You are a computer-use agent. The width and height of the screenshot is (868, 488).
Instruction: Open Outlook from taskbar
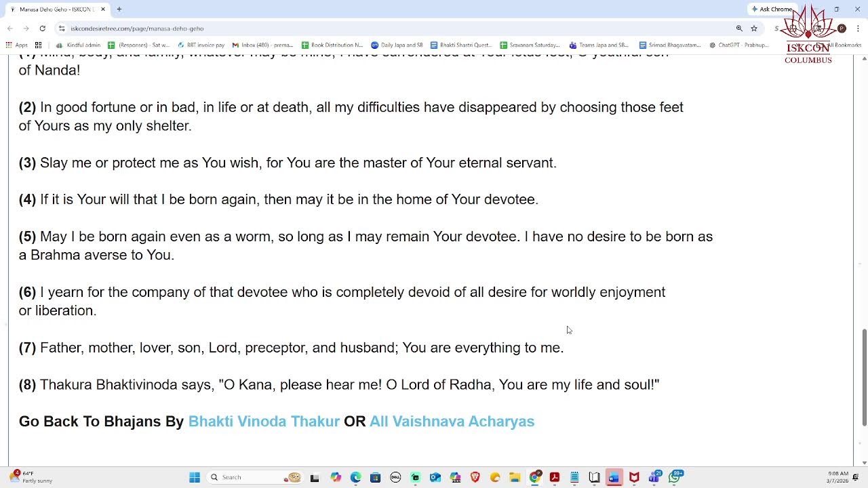435,477
